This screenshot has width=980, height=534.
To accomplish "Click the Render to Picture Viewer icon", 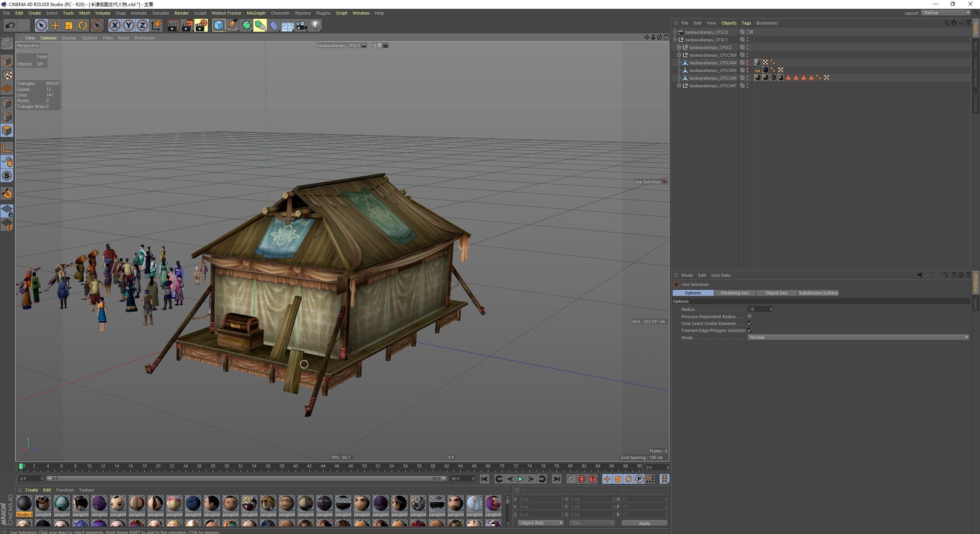I will tap(187, 26).
